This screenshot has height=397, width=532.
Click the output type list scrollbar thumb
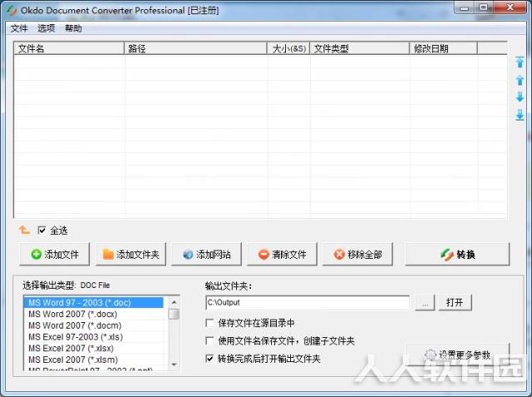pyautogui.click(x=174, y=314)
